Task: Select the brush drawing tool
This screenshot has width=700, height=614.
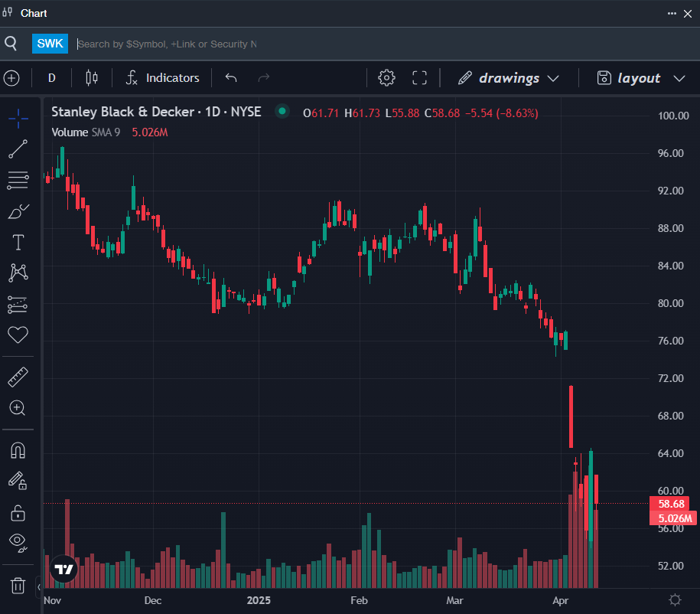Action: tap(18, 211)
